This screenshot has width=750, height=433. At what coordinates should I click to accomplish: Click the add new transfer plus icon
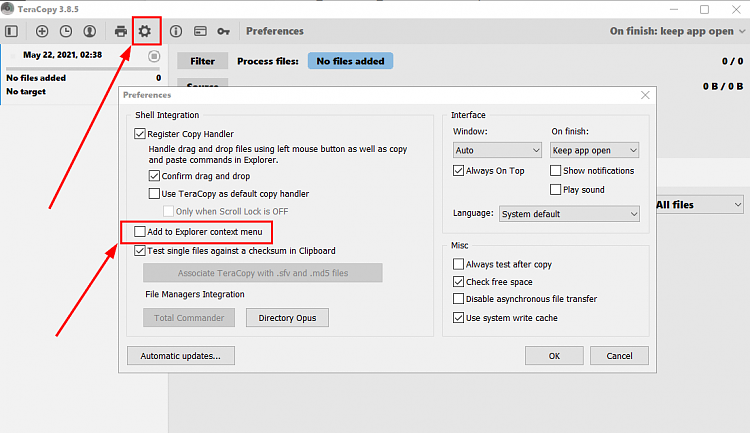pos(42,31)
